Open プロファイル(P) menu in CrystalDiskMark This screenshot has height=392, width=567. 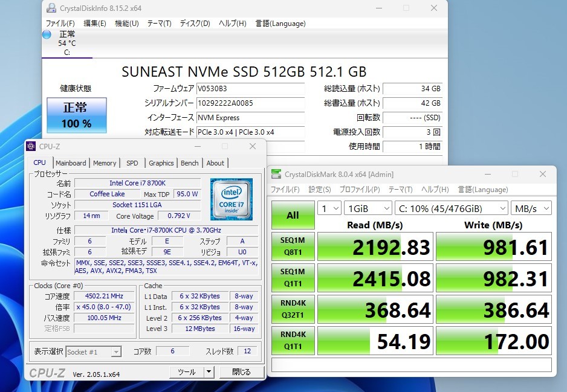pos(360,190)
